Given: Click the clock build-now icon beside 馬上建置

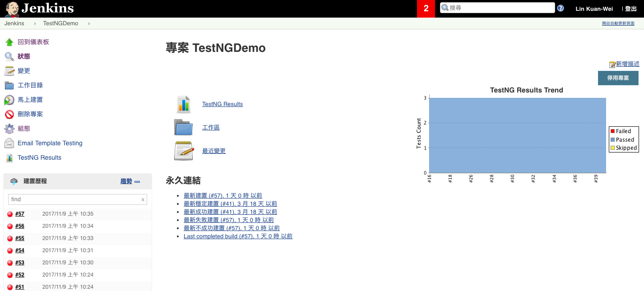Looking at the screenshot, I should click(9, 100).
